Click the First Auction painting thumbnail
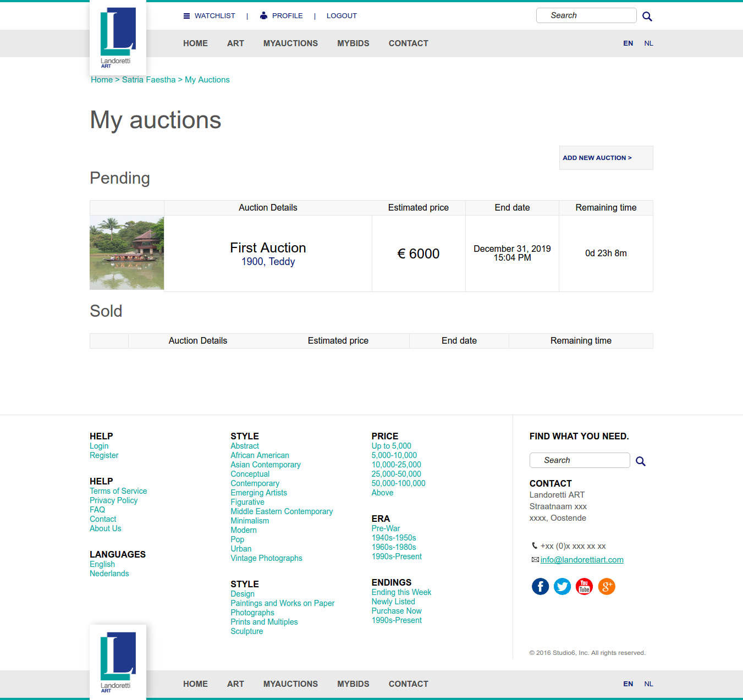The image size is (743, 700). (x=127, y=253)
